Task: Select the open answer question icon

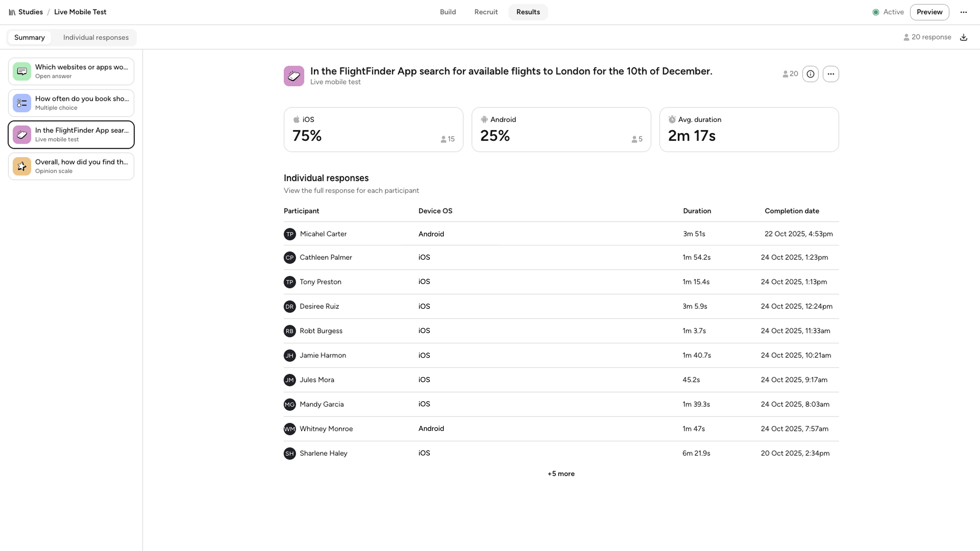Action: [22, 71]
